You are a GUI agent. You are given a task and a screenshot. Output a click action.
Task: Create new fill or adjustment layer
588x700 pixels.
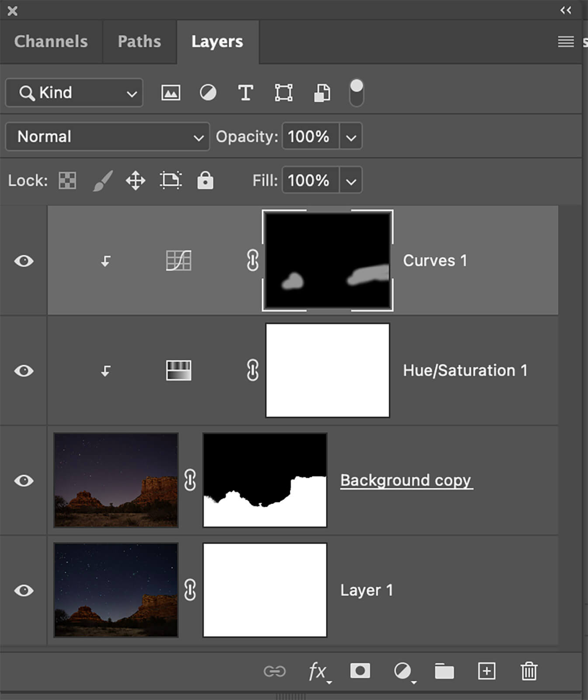click(403, 671)
